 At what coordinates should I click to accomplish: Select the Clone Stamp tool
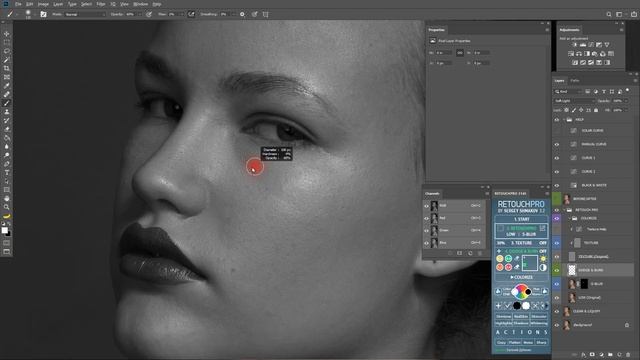point(7,111)
